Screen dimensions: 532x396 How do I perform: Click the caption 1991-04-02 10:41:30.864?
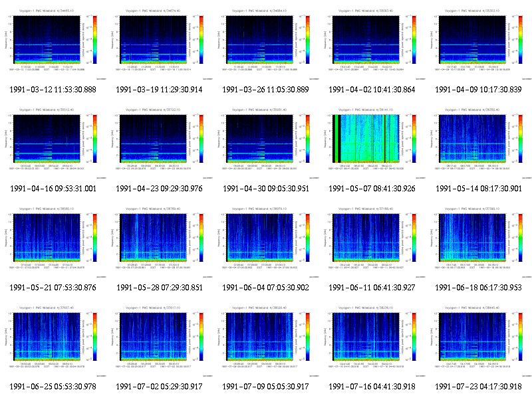click(372, 90)
